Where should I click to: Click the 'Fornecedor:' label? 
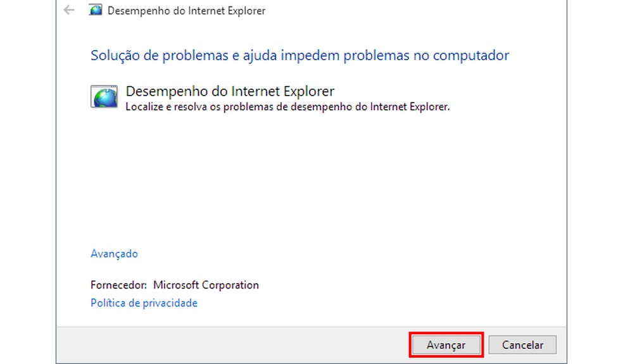tap(119, 286)
